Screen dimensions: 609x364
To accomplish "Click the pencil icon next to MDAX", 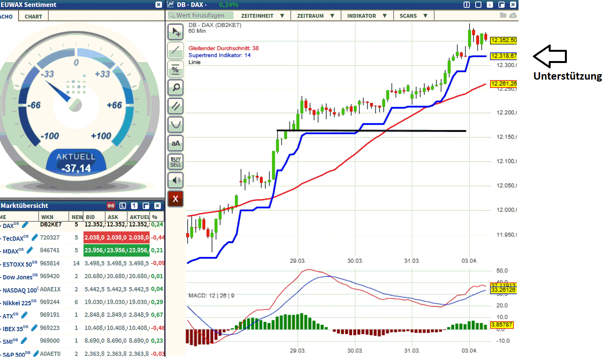I will [30, 250].
